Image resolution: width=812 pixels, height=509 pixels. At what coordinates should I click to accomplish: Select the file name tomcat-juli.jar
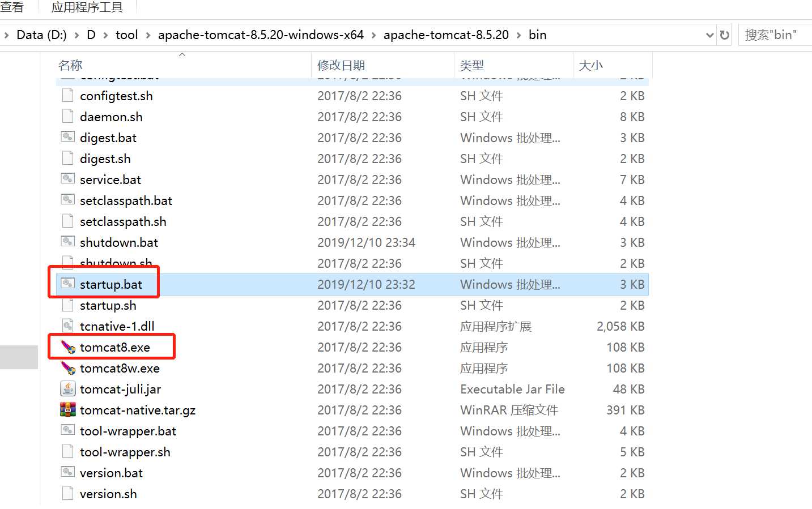pos(120,389)
